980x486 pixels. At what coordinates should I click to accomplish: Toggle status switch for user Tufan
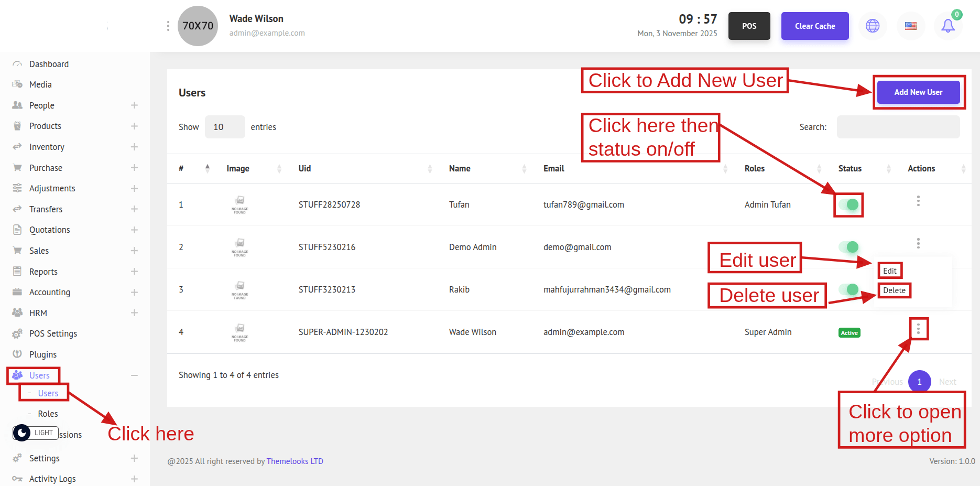coord(848,204)
